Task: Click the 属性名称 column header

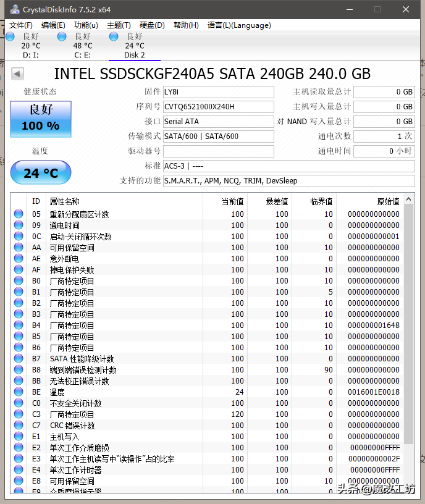Action: click(124, 201)
